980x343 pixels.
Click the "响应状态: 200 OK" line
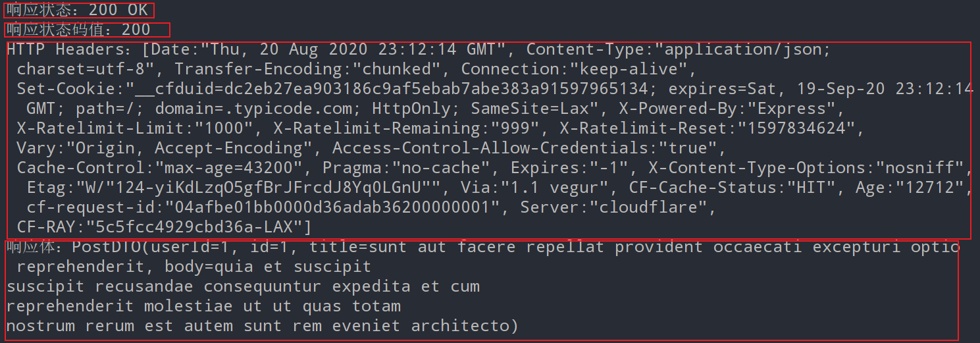77,10
